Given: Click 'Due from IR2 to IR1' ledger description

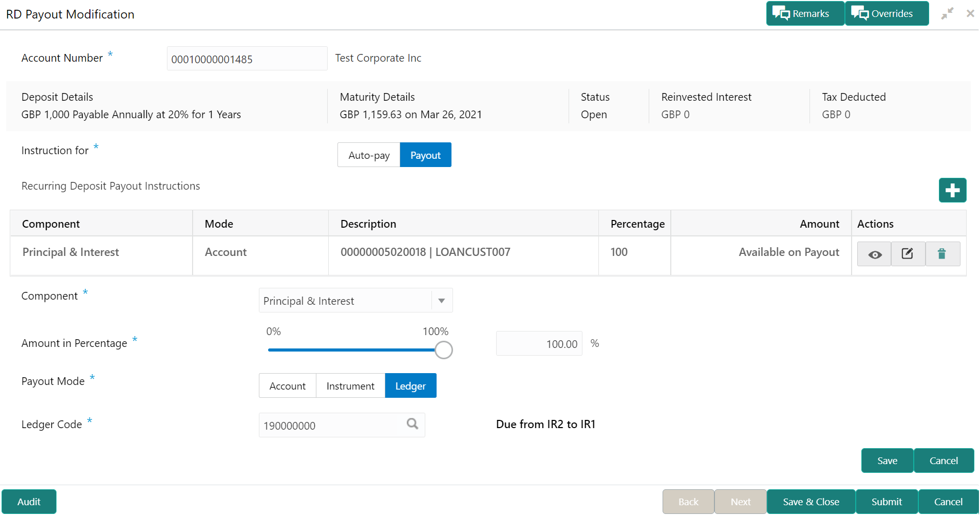Looking at the screenshot, I should coord(545,424).
